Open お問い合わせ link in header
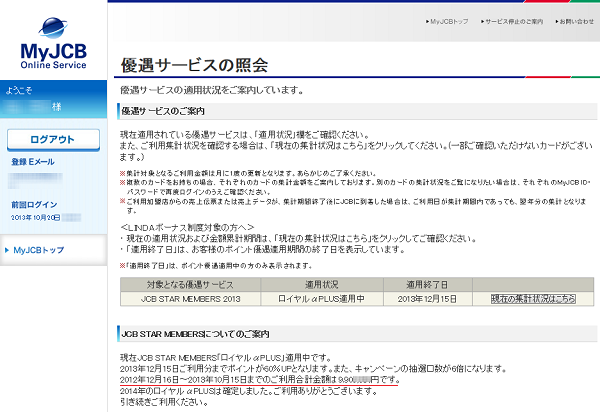Screen dimensions: 600x412 click(x=577, y=22)
